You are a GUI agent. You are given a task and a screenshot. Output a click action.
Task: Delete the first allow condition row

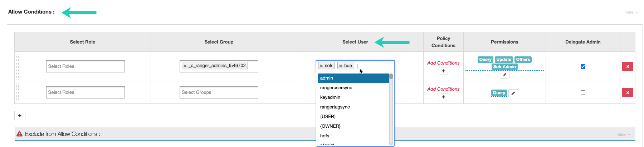coord(628,66)
